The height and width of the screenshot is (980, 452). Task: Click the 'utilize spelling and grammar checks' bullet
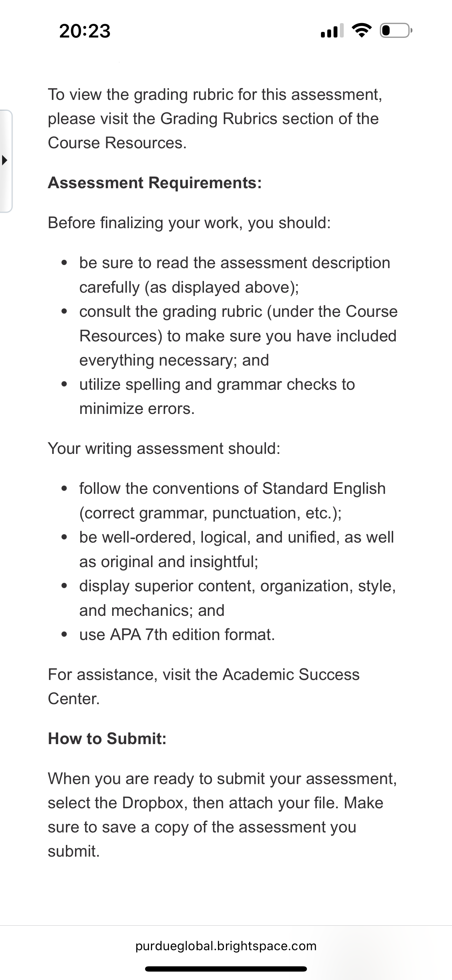click(217, 396)
